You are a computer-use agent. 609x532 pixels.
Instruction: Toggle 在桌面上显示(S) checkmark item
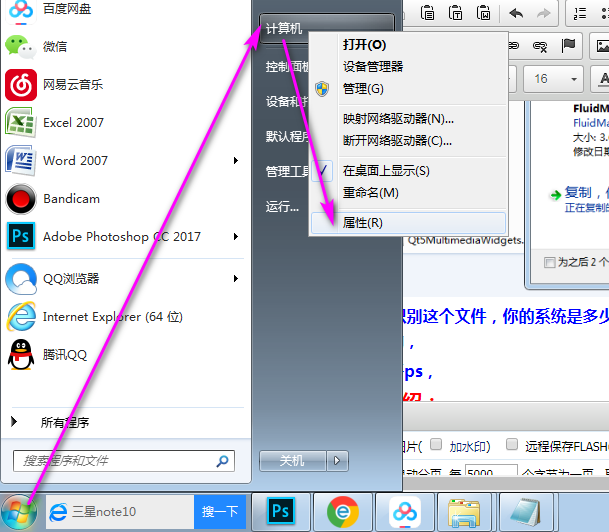pos(409,171)
